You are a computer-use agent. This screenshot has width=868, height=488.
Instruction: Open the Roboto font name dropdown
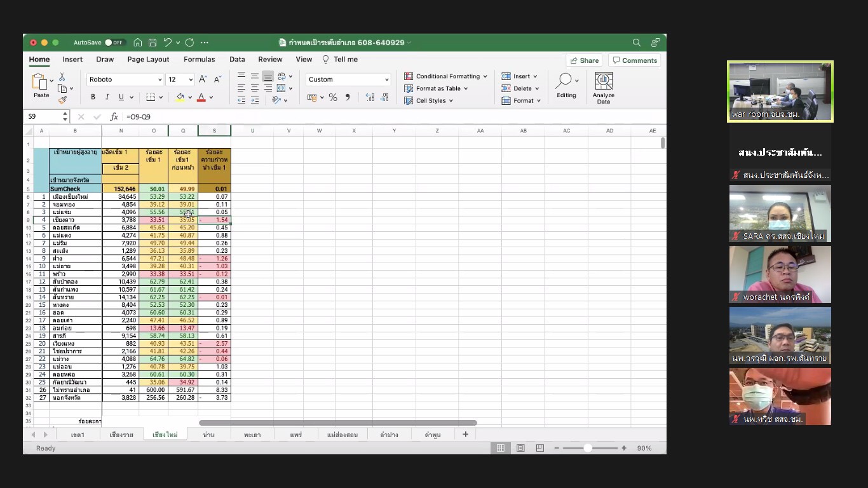tap(125, 79)
